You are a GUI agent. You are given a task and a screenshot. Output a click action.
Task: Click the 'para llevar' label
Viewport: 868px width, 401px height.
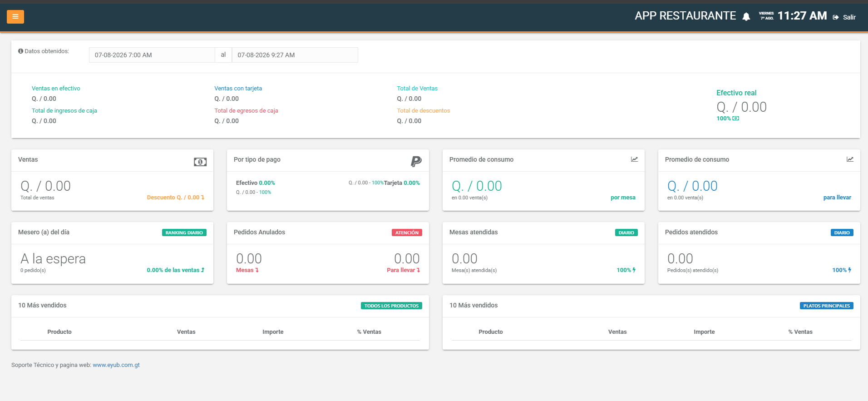(837, 198)
